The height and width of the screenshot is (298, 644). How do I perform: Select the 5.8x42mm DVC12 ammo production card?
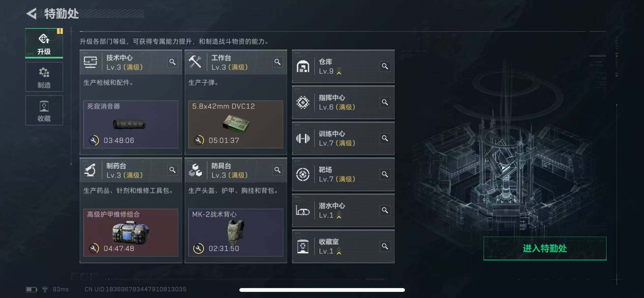[x=236, y=124]
